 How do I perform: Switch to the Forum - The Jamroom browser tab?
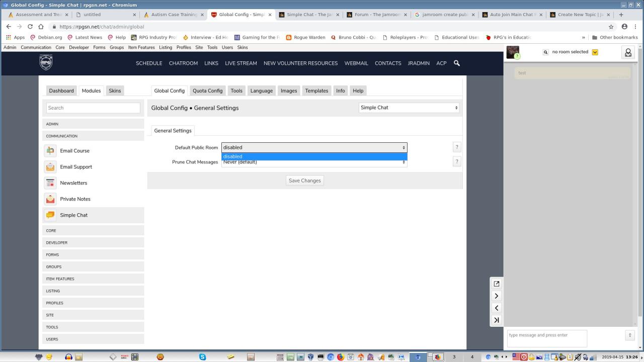376,15
